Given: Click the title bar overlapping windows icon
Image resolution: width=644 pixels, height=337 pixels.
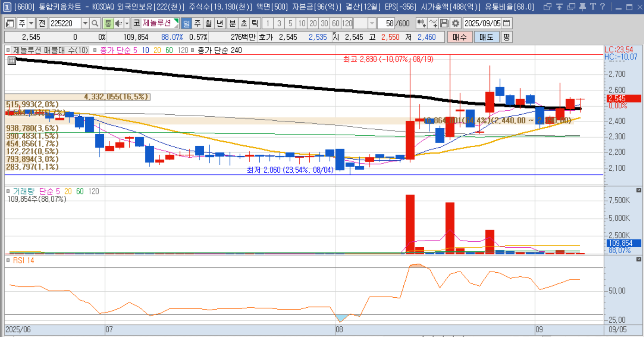Looking at the screenshot, I should point(571,7).
